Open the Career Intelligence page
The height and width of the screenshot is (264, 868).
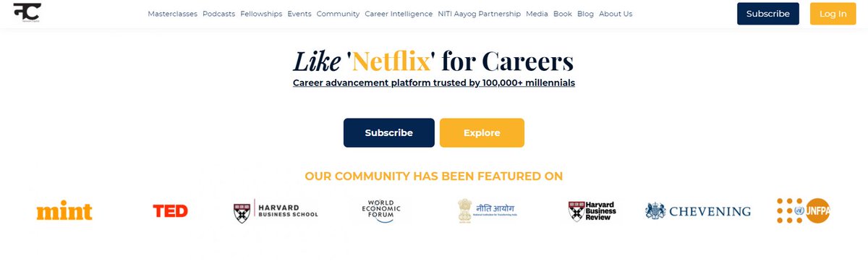click(x=399, y=14)
